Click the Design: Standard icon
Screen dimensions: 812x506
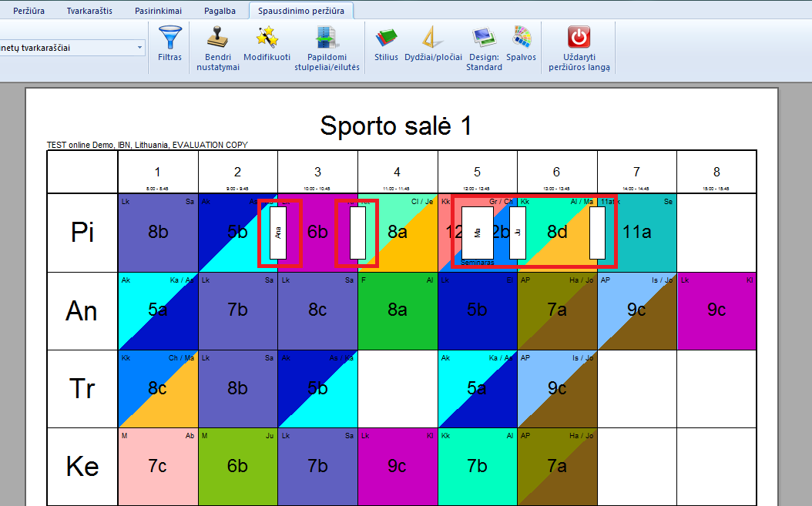click(x=484, y=37)
